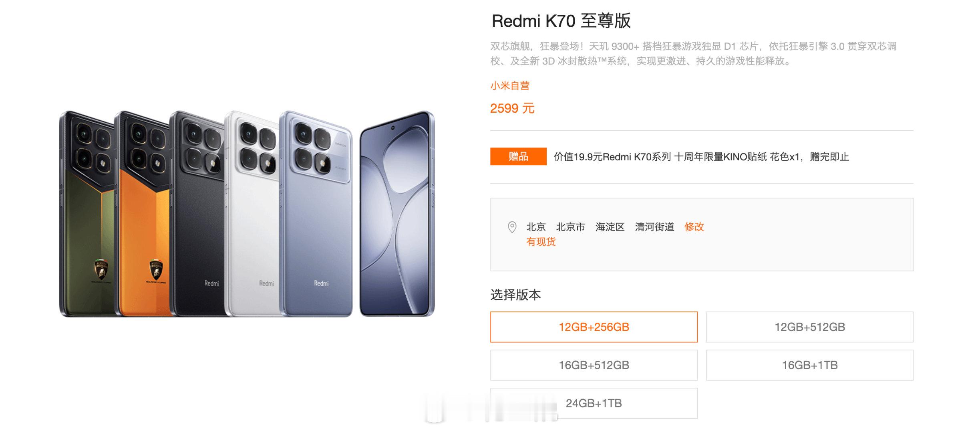Image resolution: width=980 pixels, height=433 pixels.
Task: Select the 12GB+256GB version option
Action: click(594, 327)
